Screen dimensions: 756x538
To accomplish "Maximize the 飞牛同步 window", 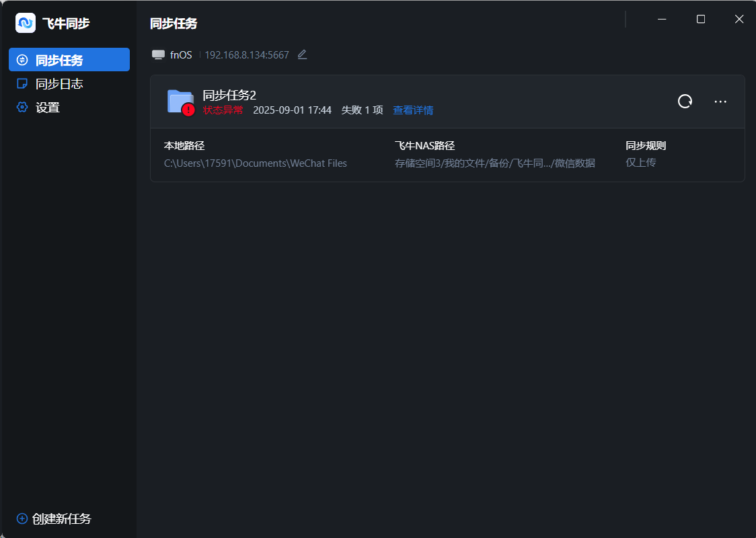I will click(x=701, y=20).
